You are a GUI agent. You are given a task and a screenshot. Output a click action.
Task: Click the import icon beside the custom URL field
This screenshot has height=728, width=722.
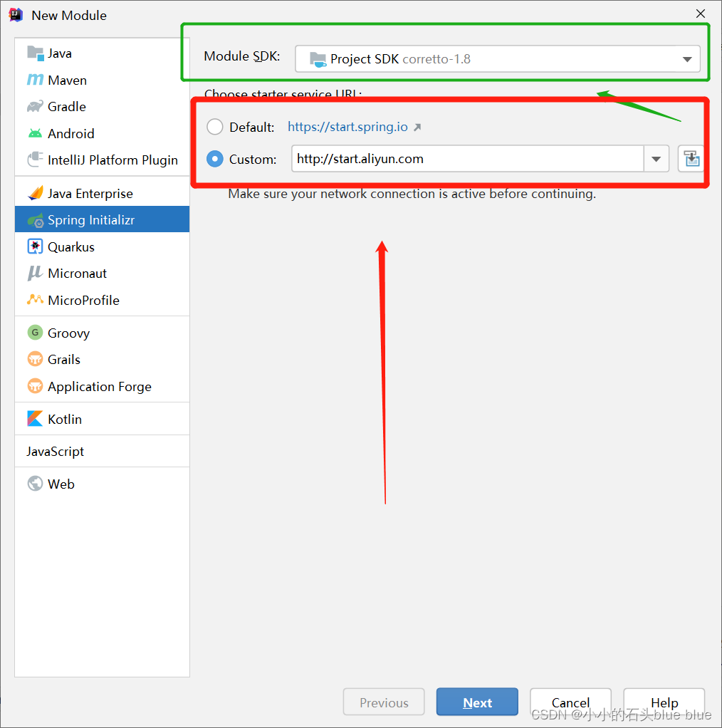(x=691, y=159)
